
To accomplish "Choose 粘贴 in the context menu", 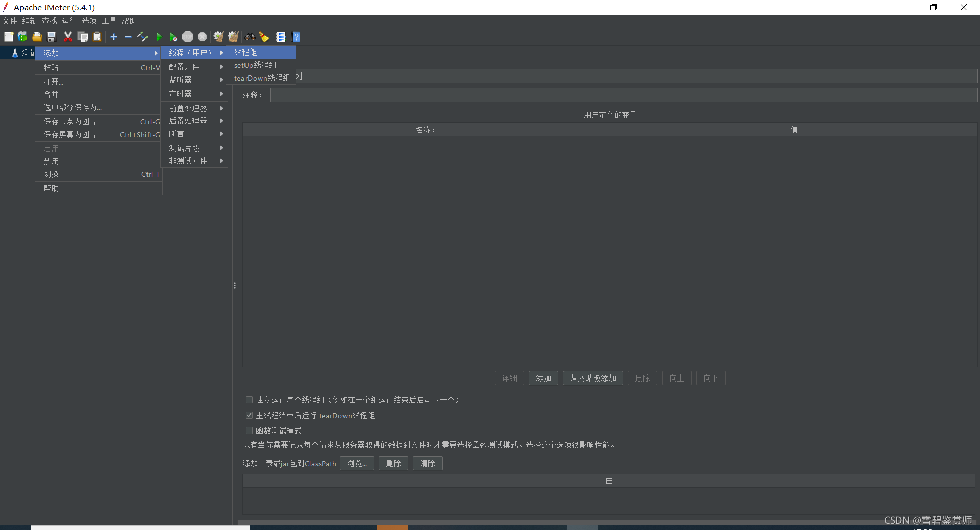I will tap(99, 67).
